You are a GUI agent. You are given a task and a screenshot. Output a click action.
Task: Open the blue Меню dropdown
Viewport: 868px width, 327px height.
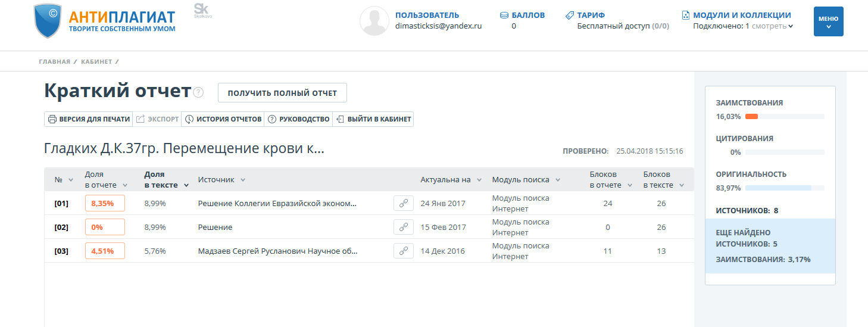tap(828, 22)
